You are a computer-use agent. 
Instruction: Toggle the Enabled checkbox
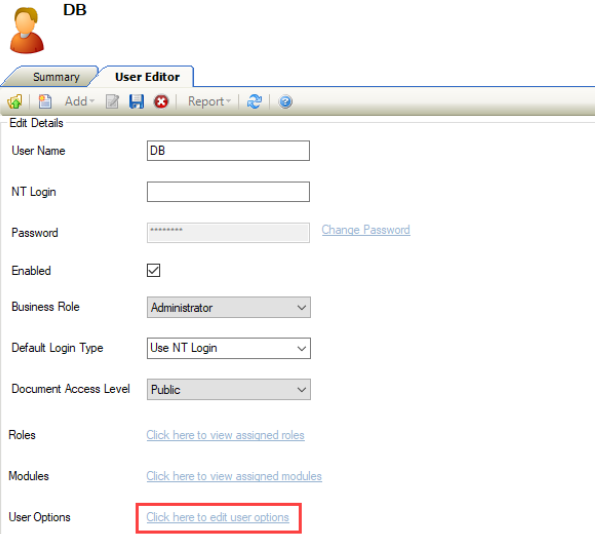[x=153, y=270]
